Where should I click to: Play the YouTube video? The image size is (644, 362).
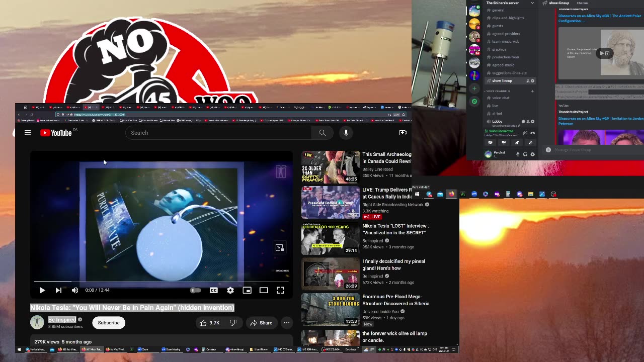(42, 290)
